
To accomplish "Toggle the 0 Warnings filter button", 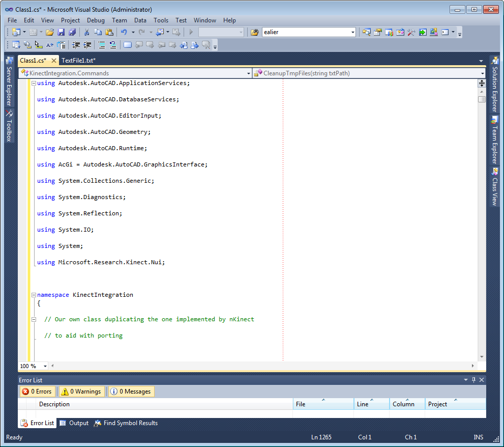I will click(81, 392).
